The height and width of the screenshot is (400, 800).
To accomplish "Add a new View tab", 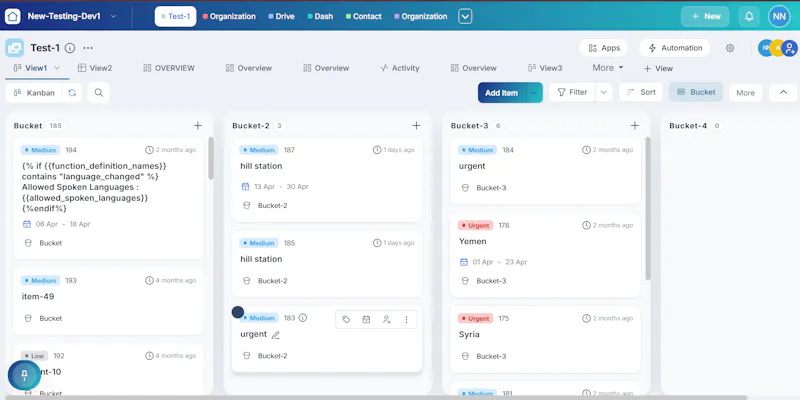I will point(658,68).
